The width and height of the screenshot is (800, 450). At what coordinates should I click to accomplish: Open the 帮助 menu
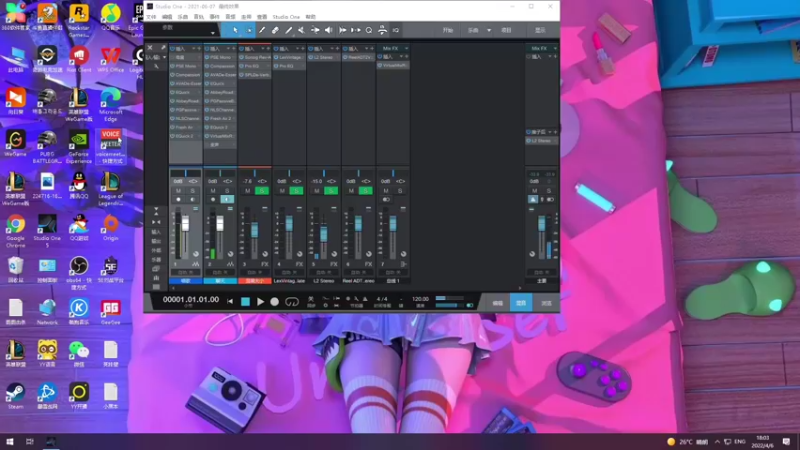(311, 17)
